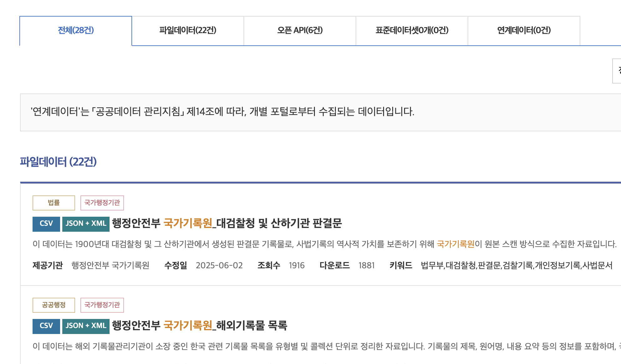Click the JSON + XML badge on 해외기록물 dataset
This screenshot has height=364, width=621.
click(85, 326)
